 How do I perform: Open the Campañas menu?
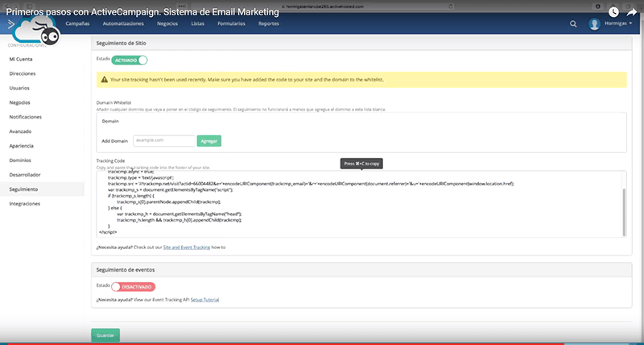(x=77, y=24)
